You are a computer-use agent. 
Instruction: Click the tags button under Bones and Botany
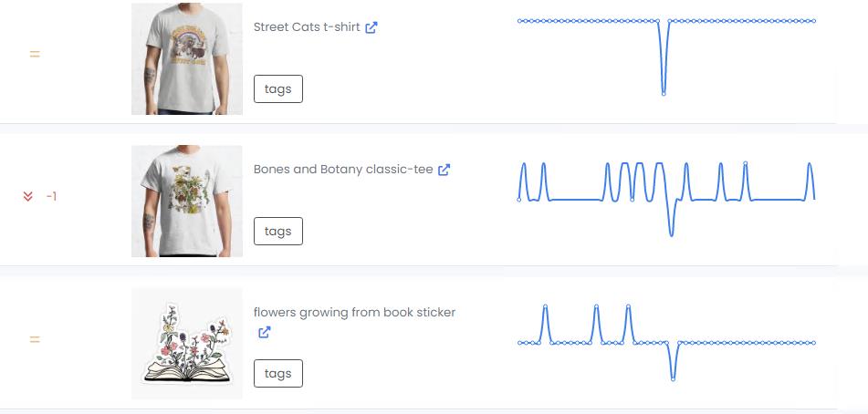[277, 232]
